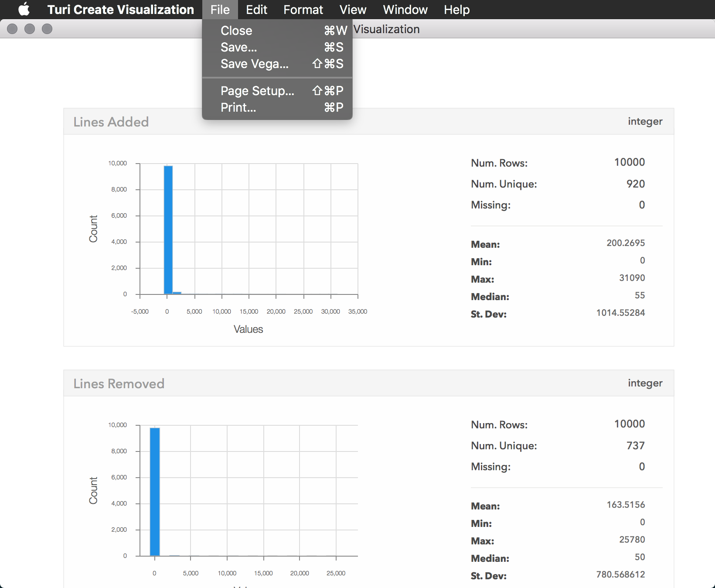Screen dimensions: 715x588
Task: Click the Lines Added median value 55
Action: tap(640, 295)
